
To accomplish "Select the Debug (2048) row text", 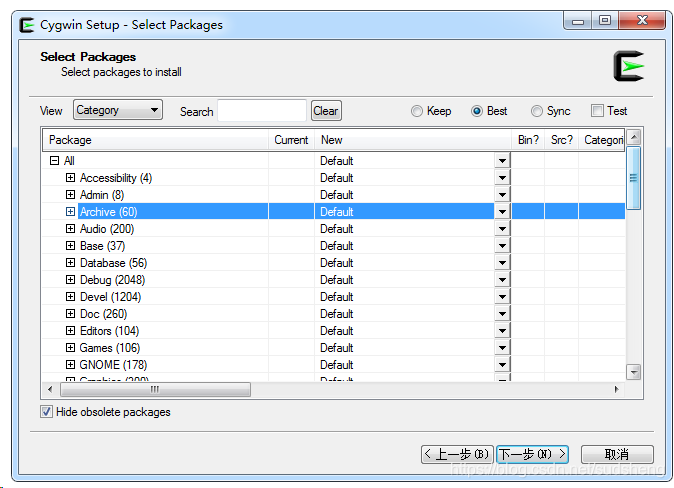I will (x=113, y=279).
